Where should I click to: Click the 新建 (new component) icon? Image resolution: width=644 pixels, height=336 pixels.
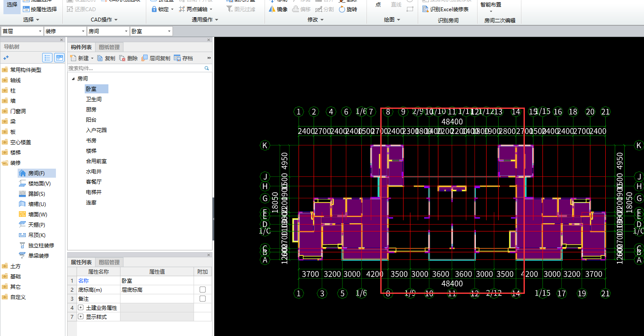click(x=73, y=58)
